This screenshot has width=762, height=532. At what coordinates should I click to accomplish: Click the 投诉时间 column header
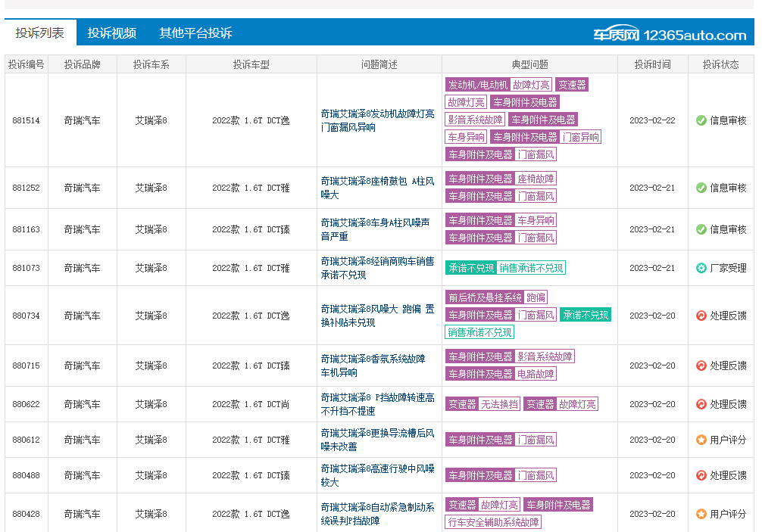(x=653, y=64)
